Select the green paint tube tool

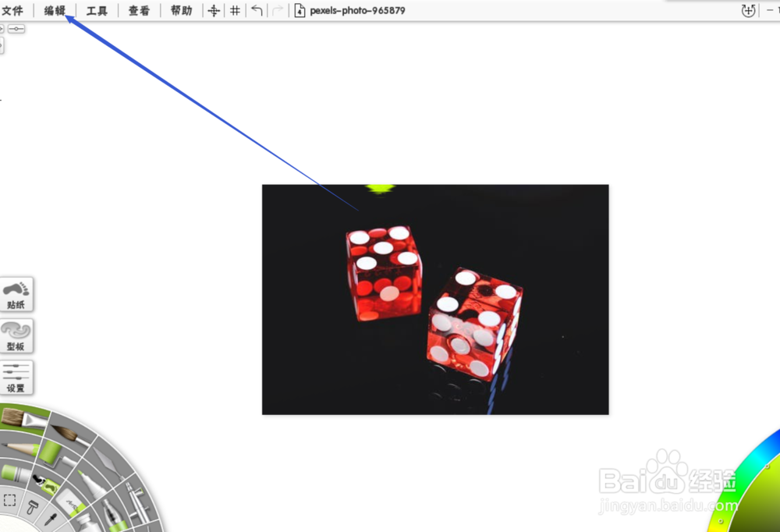pos(14,473)
